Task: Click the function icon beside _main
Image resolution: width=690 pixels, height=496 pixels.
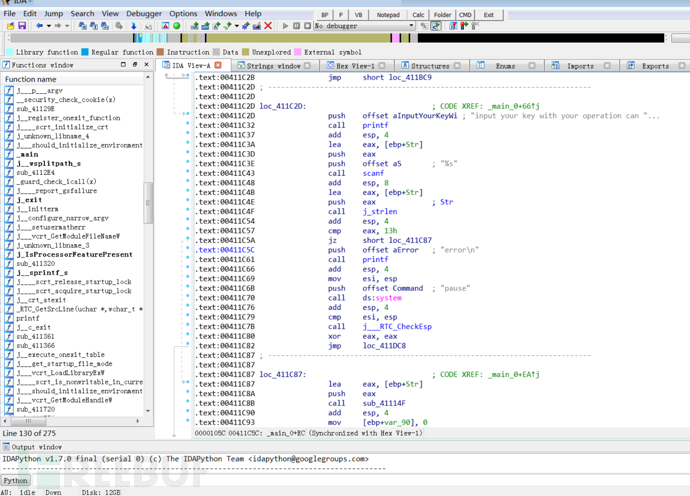Action: (9, 155)
